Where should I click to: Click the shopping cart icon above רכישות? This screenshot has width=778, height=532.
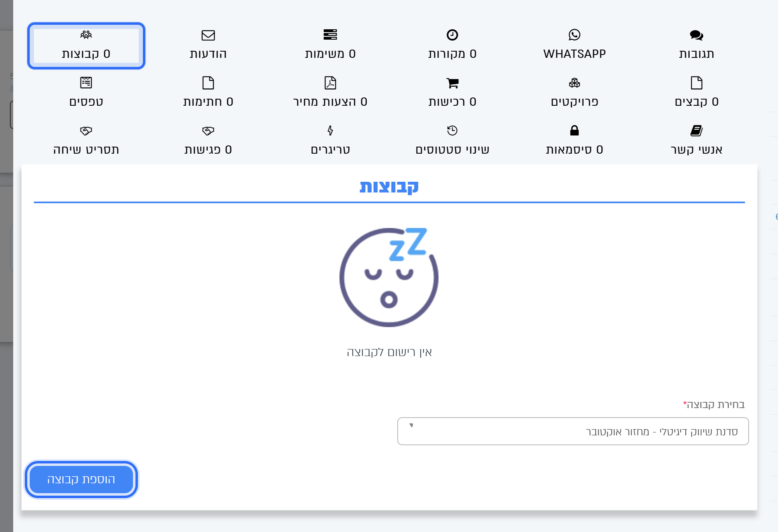click(x=452, y=83)
